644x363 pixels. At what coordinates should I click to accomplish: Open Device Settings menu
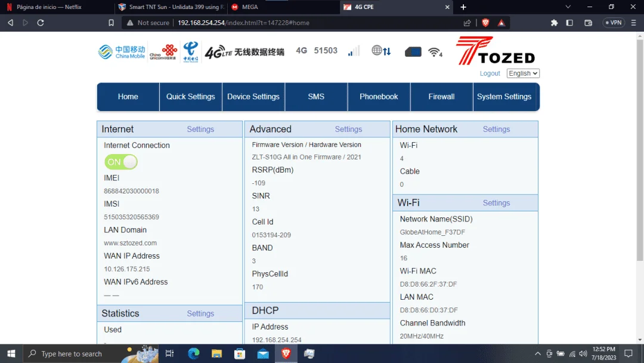[253, 97]
